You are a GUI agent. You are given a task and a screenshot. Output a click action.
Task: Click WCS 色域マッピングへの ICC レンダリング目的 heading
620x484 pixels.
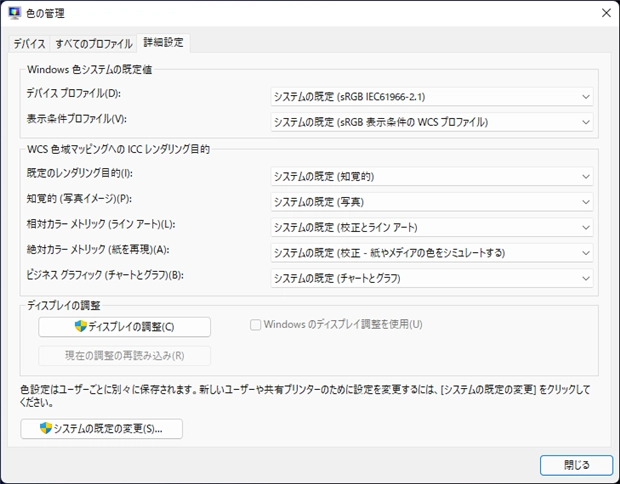[118, 149]
